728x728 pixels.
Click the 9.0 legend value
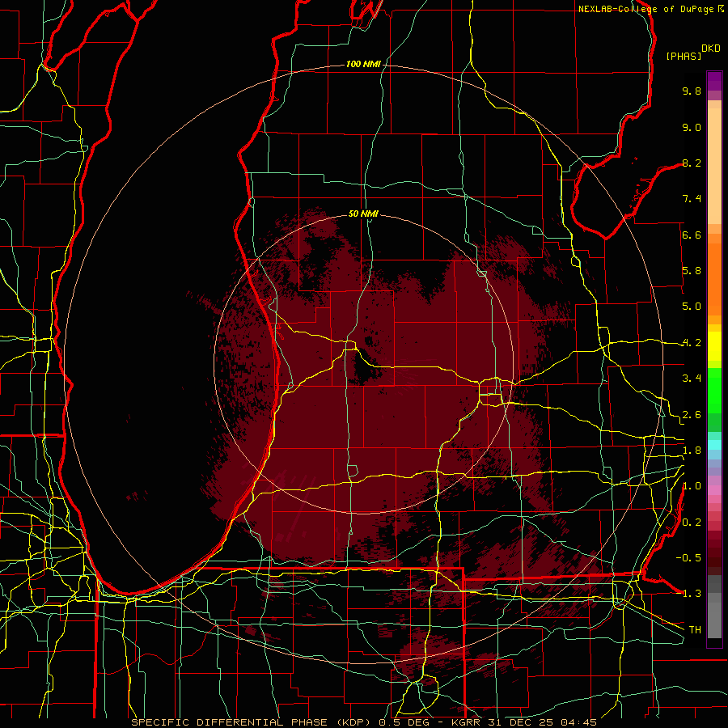coord(692,127)
